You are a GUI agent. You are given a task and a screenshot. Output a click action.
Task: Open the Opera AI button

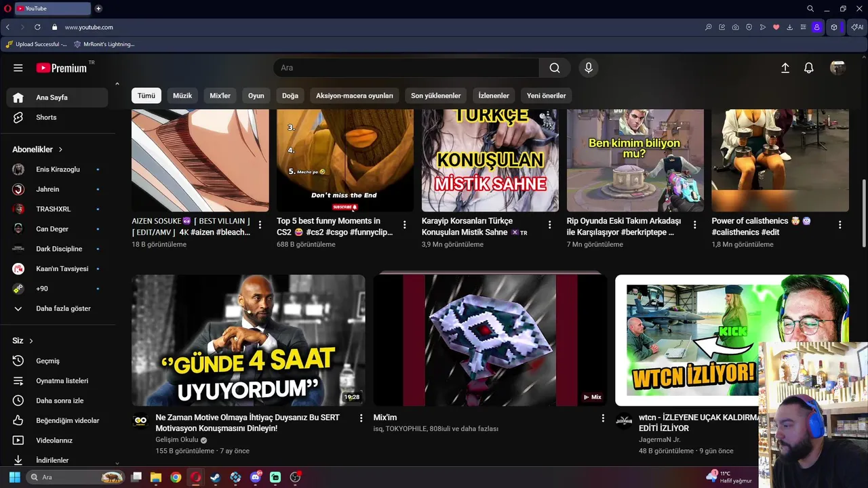(x=858, y=27)
